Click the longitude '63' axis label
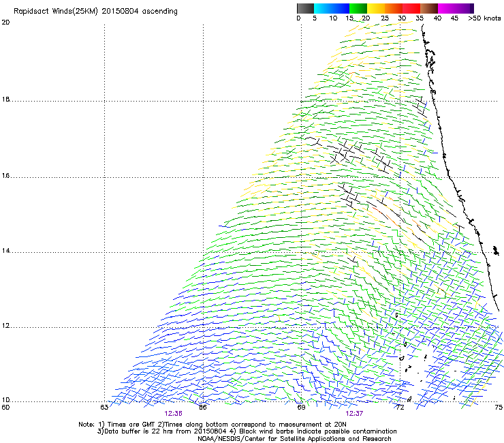Image resolution: width=504 pixels, height=443 pixels. point(104,408)
